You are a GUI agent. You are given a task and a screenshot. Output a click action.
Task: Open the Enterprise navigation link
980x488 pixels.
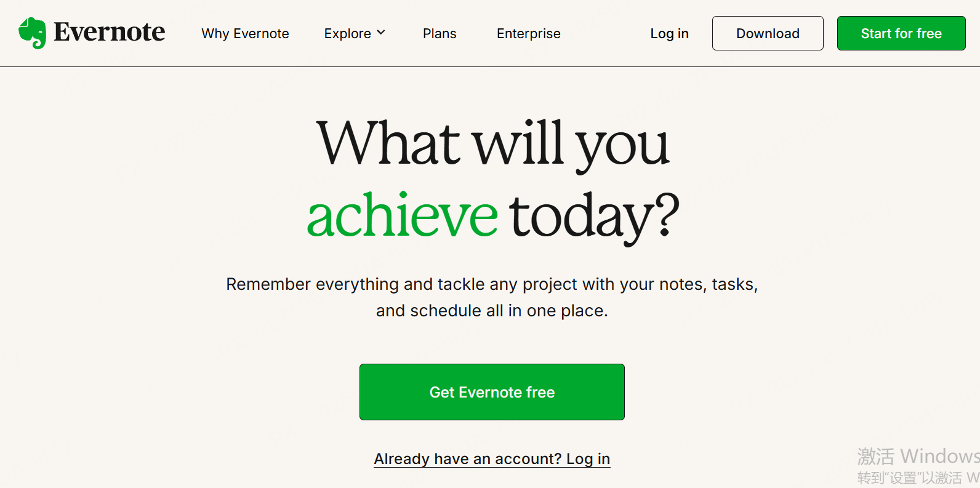coord(529,33)
